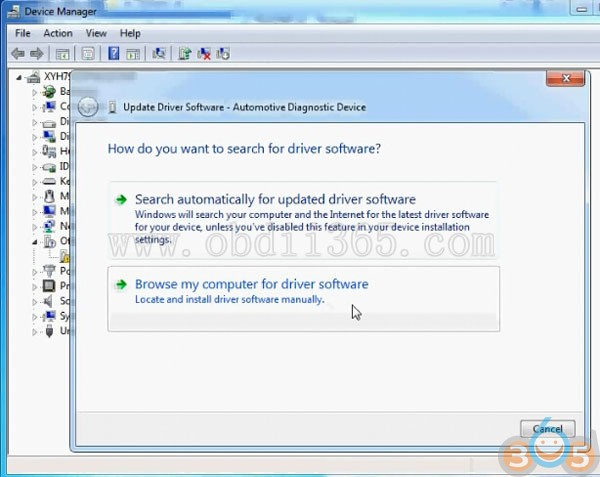Minimize the Device Manager window
The width and height of the screenshot is (600, 477).
point(582,8)
